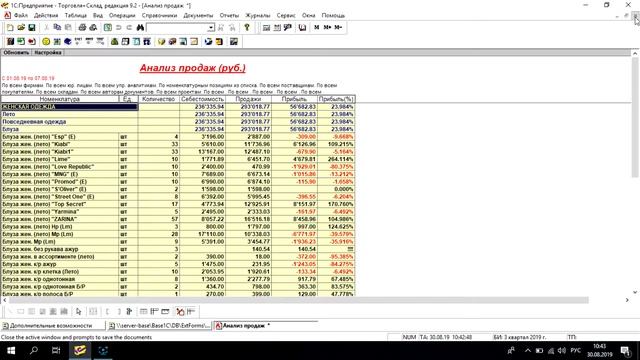The width and height of the screenshot is (640, 360).
Task: Click the M memory button in toolbar
Action: [317, 27]
